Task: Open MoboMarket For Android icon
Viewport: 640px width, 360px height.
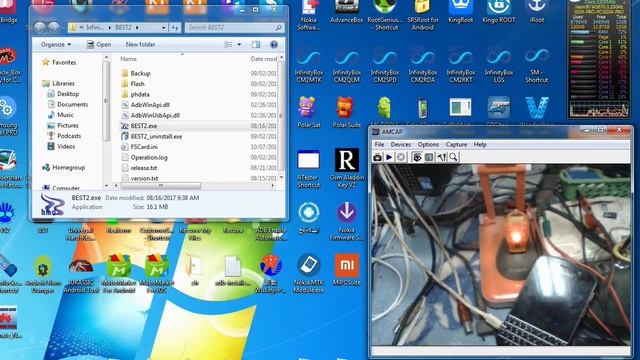Action: click(118, 273)
